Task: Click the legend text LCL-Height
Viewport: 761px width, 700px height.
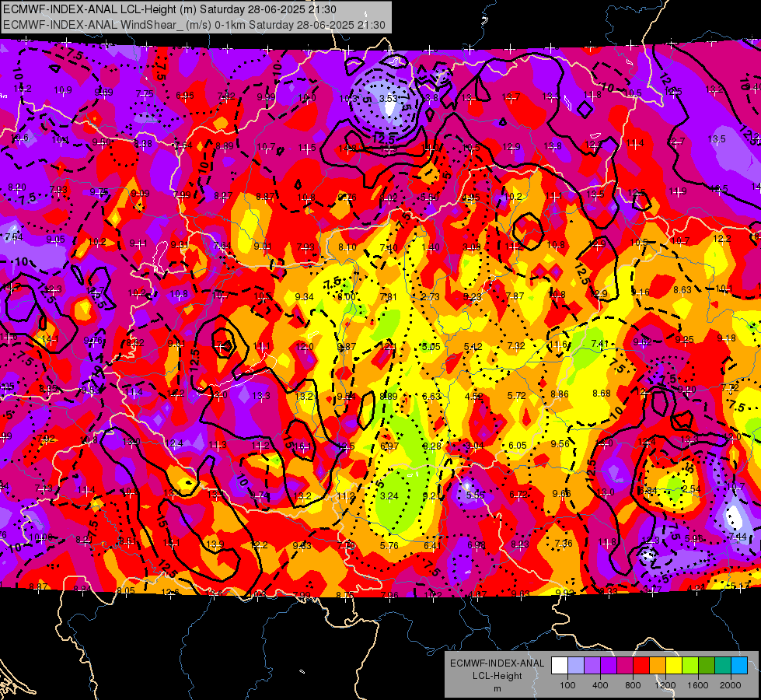Action: pos(497,676)
